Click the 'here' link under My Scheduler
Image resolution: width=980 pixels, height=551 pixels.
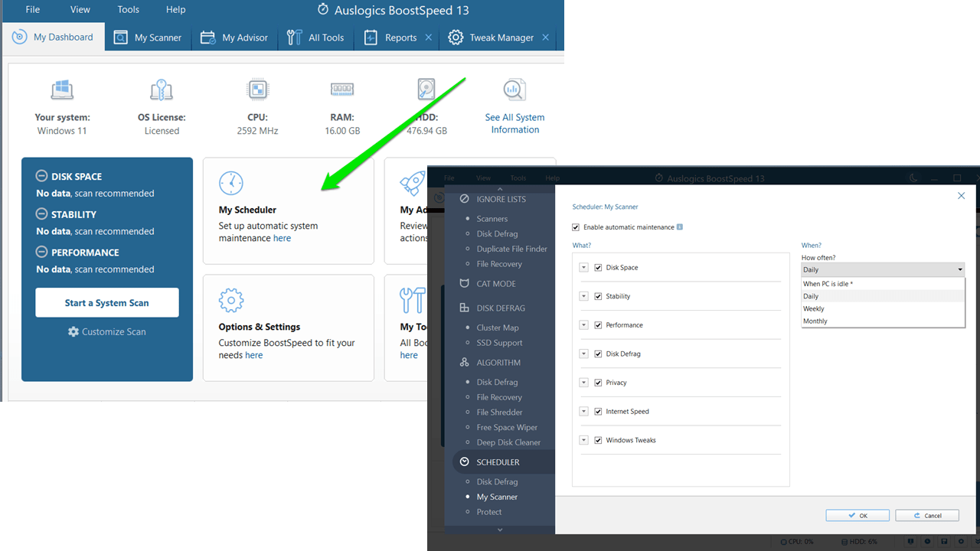283,238
